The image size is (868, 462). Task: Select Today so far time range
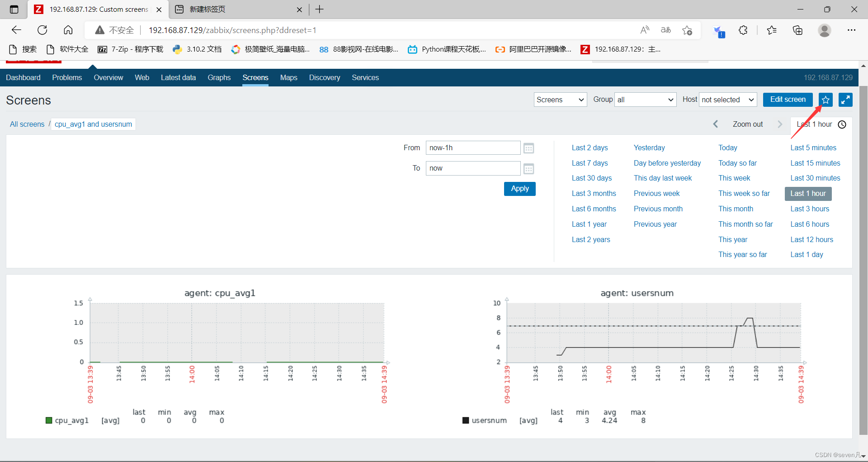tap(737, 163)
